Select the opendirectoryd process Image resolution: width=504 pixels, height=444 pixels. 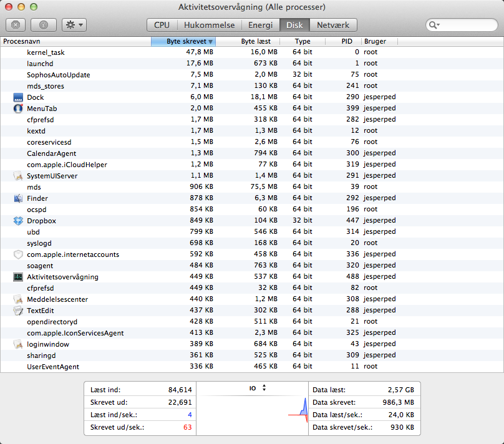pyautogui.click(x=252, y=322)
